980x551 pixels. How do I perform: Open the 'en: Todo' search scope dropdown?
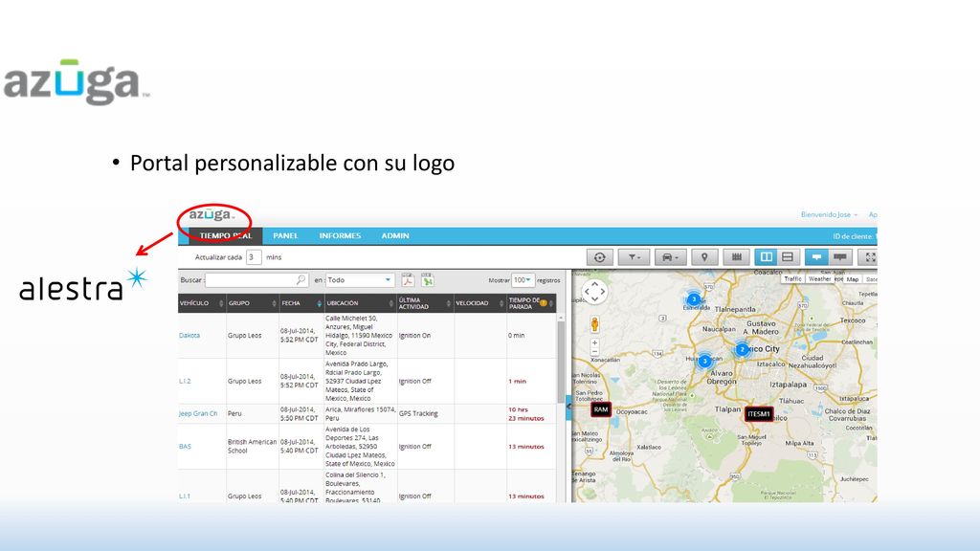tap(360, 280)
